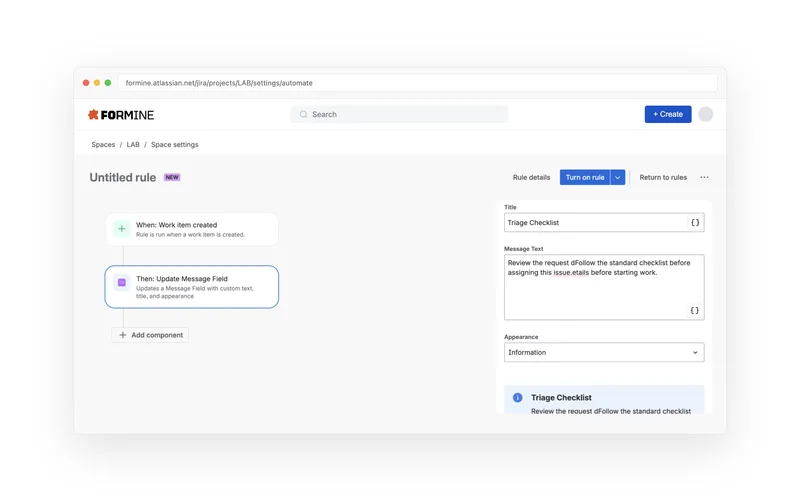Viewport: 800px width, 502px height.
Task: Select the Then: Update Message Field card
Action: pos(192,287)
